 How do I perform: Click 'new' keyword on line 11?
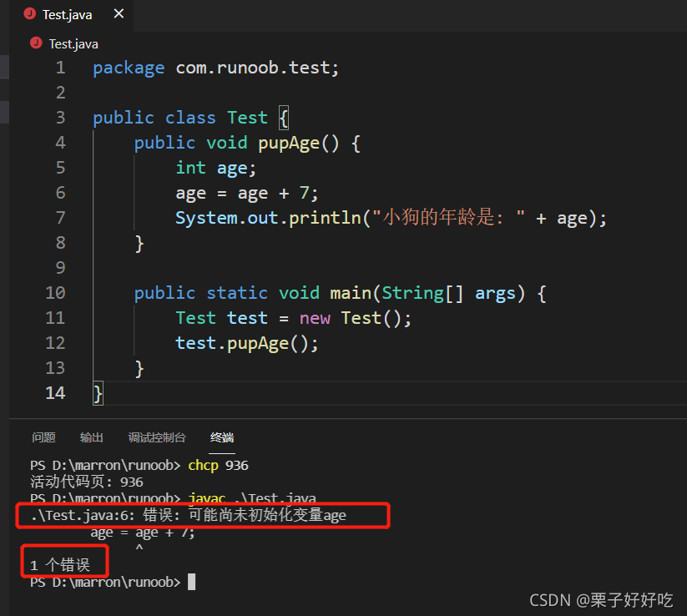coord(315,319)
